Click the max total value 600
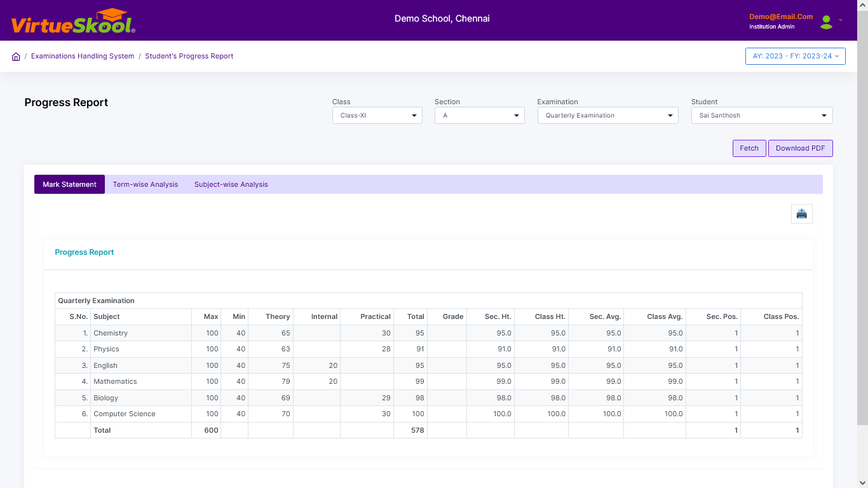This screenshot has width=868, height=488. pyautogui.click(x=212, y=430)
